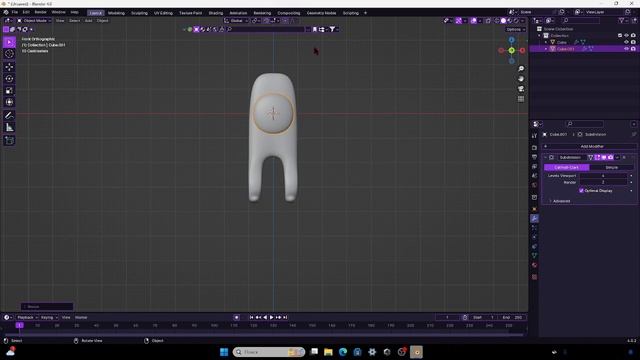The height and width of the screenshot is (360, 640).
Task: Switch orthographic/perspective grid icon
Action: click(x=521, y=99)
